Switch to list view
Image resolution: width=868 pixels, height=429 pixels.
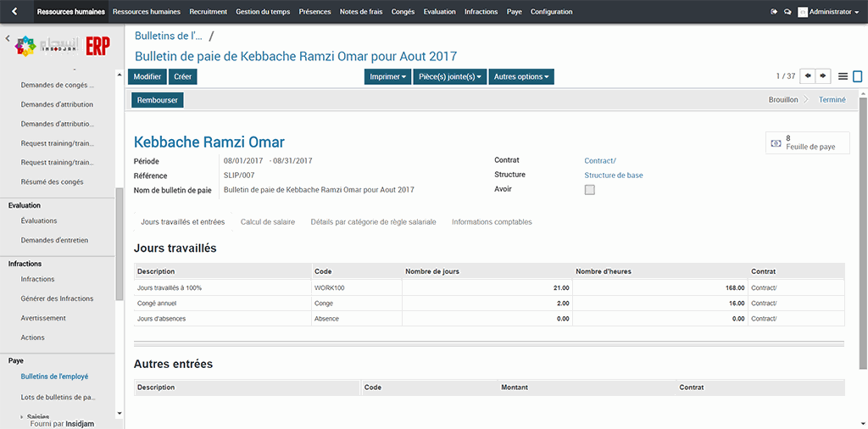pos(843,76)
